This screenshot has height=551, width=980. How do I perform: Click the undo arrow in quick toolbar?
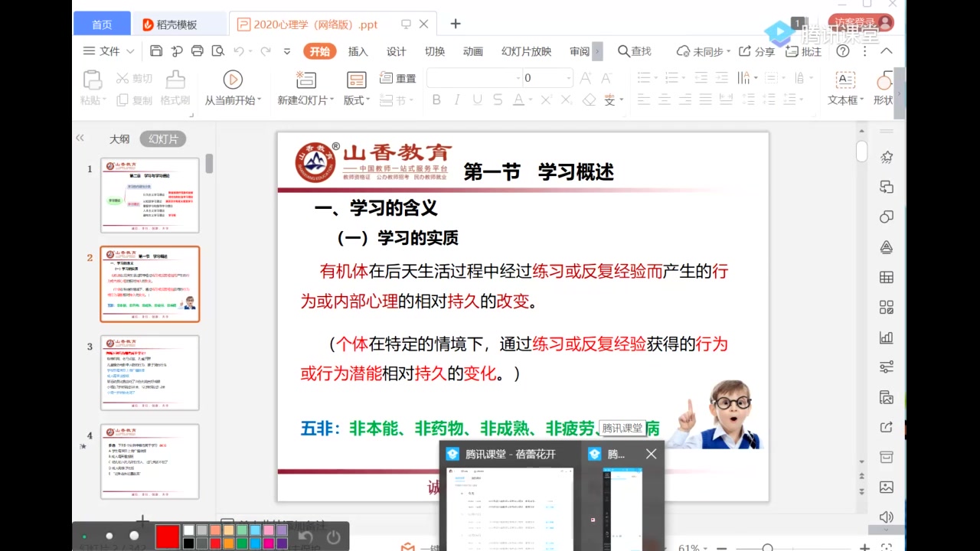tap(239, 51)
